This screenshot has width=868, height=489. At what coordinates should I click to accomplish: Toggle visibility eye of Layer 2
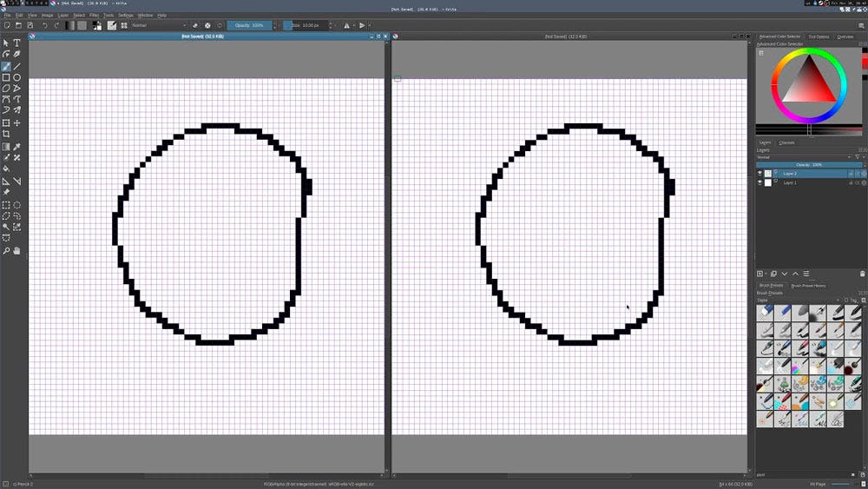[759, 174]
